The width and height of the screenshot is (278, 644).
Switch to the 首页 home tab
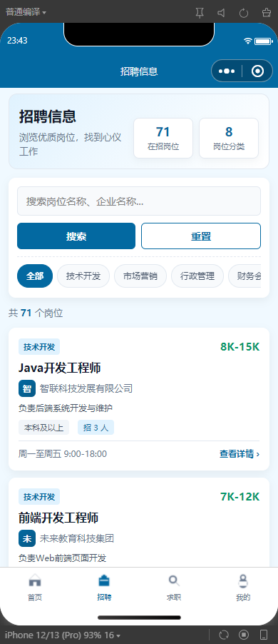35,588
